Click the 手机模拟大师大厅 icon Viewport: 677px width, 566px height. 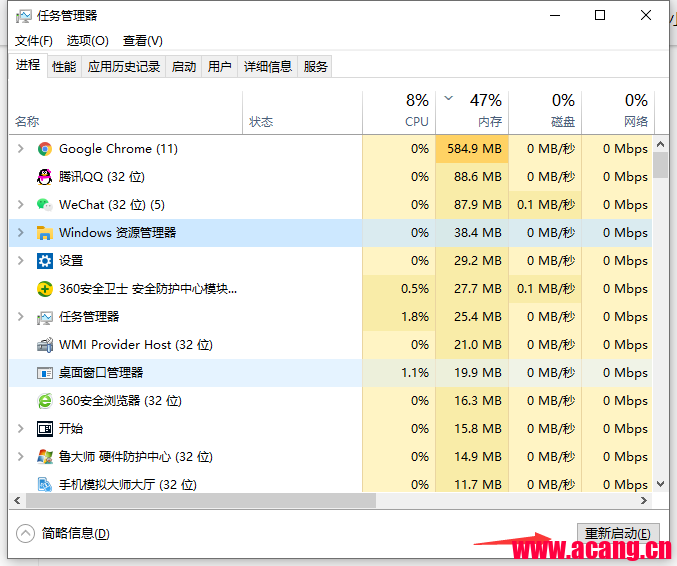pos(44,484)
